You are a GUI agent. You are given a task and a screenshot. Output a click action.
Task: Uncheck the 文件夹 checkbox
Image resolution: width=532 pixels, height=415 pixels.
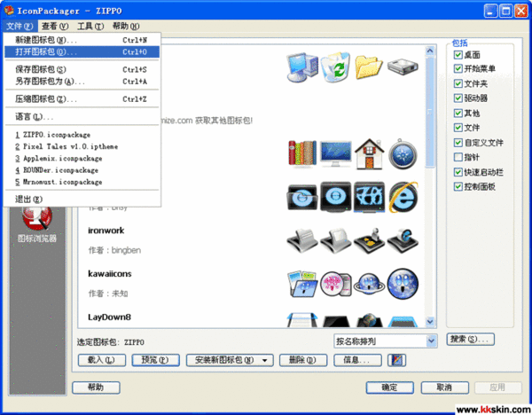458,83
